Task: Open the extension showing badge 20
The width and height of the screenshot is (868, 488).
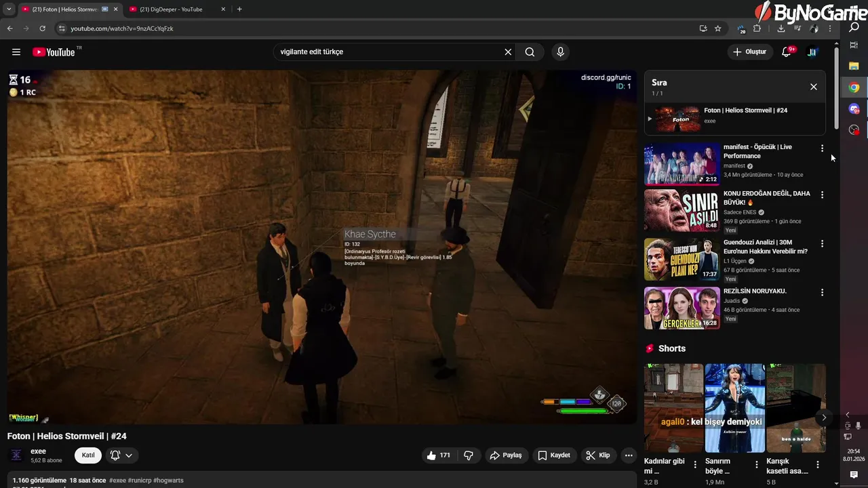Action: point(741,28)
